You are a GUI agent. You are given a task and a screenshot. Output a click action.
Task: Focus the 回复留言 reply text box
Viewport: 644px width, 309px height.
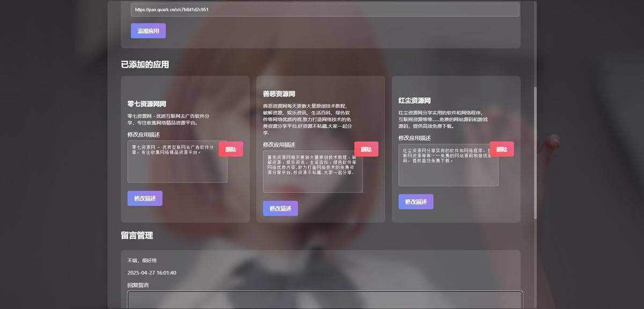point(325,300)
